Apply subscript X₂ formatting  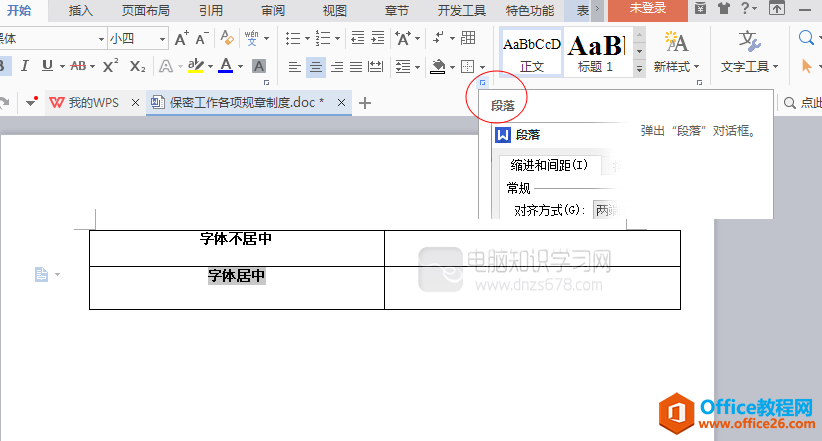(137, 66)
